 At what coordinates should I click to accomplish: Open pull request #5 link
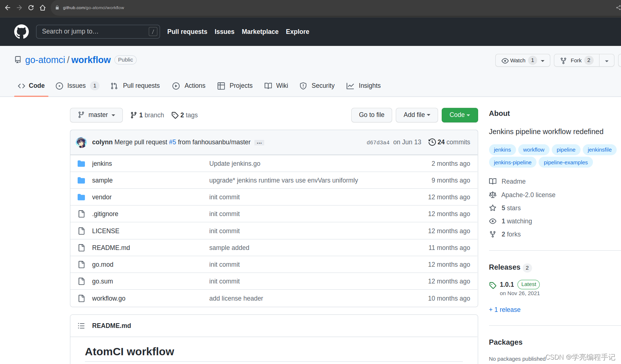pos(172,142)
